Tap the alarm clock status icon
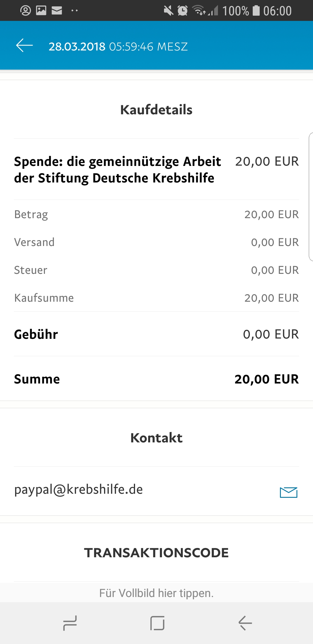Viewport: 313px width, 644px height. 183,11
